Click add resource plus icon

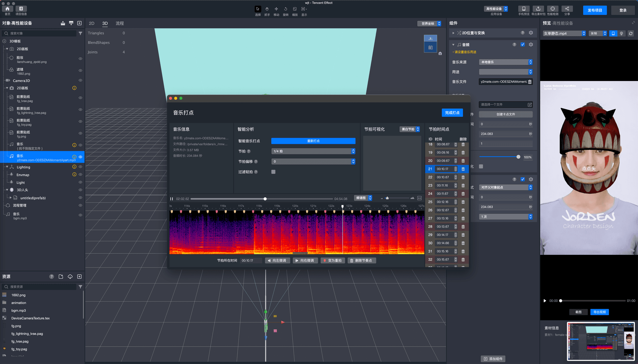(x=79, y=277)
